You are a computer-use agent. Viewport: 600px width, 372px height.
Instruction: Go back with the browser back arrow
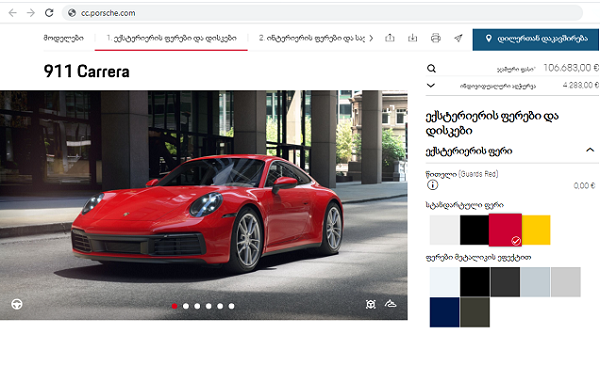pos(13,13)
